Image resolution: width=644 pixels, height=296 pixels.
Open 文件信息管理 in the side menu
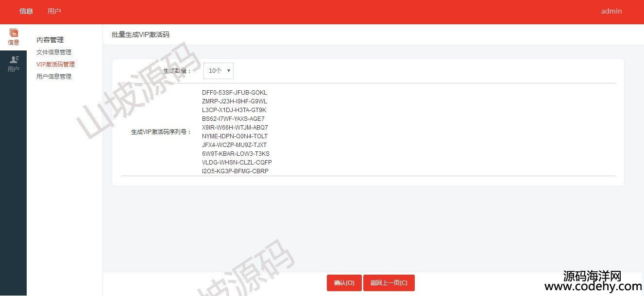click(x=54, y=52)
